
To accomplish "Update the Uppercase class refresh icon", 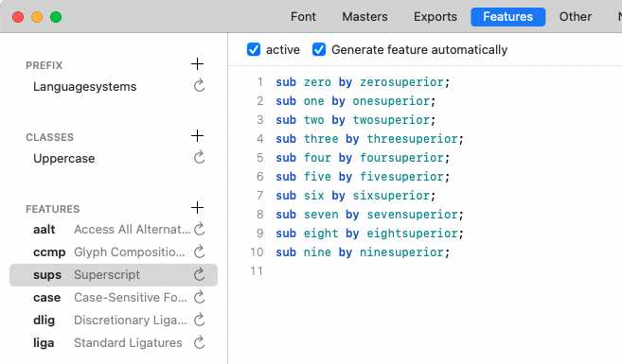I will point(199,157).
